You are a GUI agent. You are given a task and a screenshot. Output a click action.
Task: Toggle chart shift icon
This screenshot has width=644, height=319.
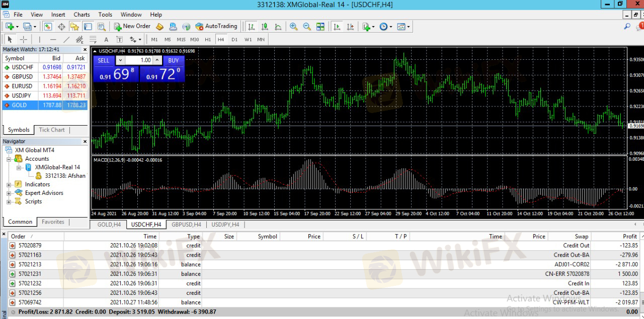[x=350, y=26]
